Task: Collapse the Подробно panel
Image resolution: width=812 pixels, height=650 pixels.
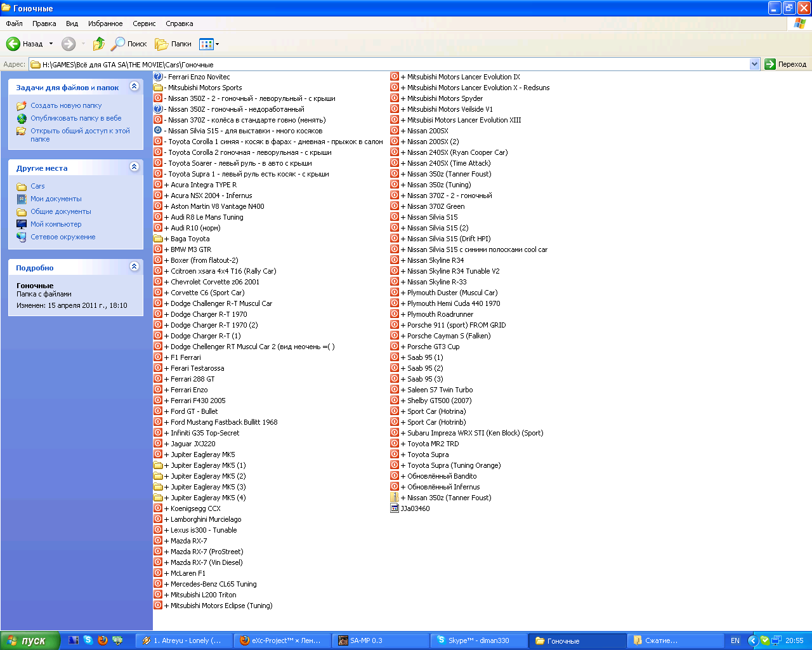Action: (134, 267)
